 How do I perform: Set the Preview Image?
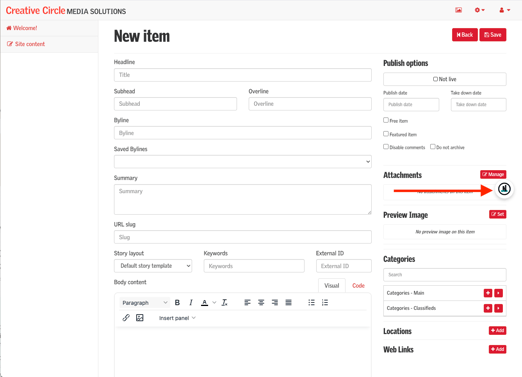coord(497,214)
